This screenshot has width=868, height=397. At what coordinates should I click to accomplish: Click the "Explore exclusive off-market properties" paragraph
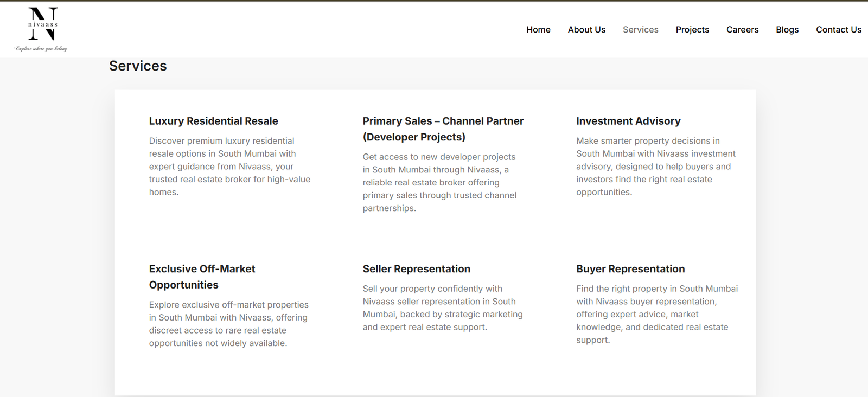(x=229, y=324)
